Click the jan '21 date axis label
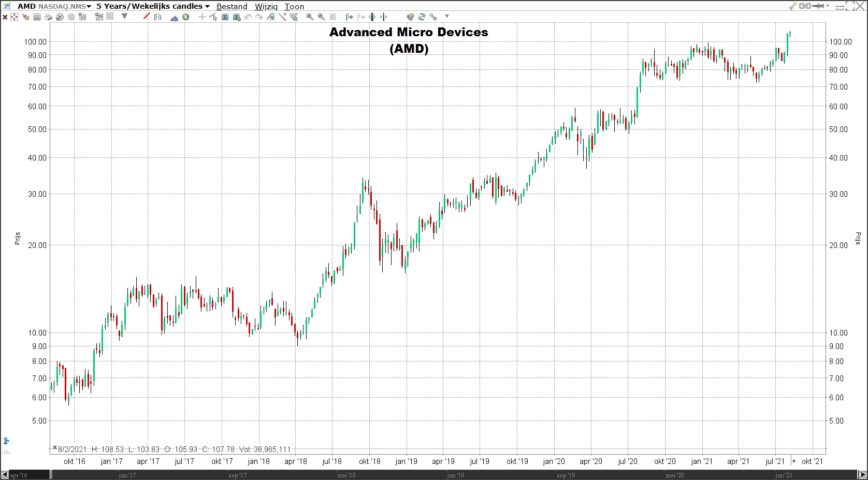This screenshot has height=480, width=868. tap(702, 461)
